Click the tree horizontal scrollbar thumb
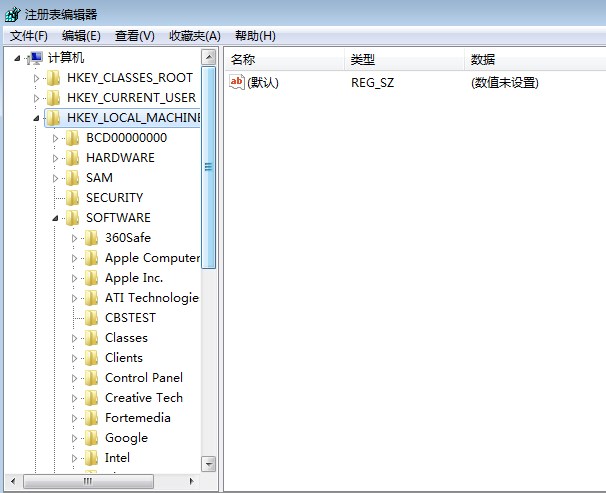The image size is (606, 493). coord(88,481)
